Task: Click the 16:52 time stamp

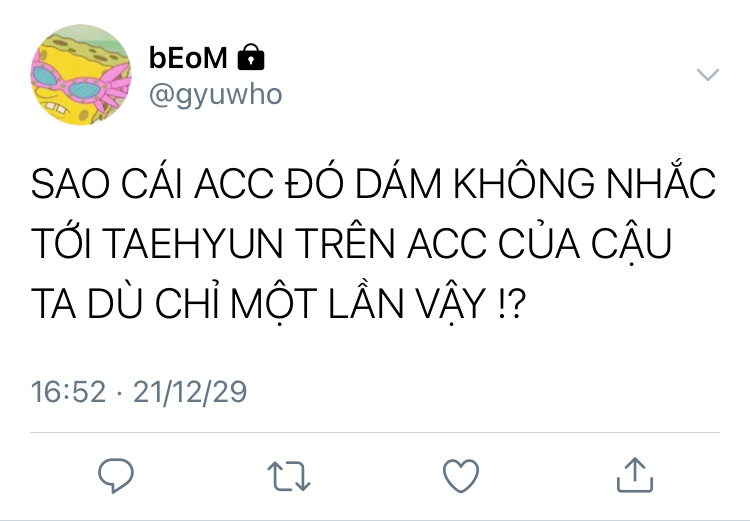Action: [68, 392]
